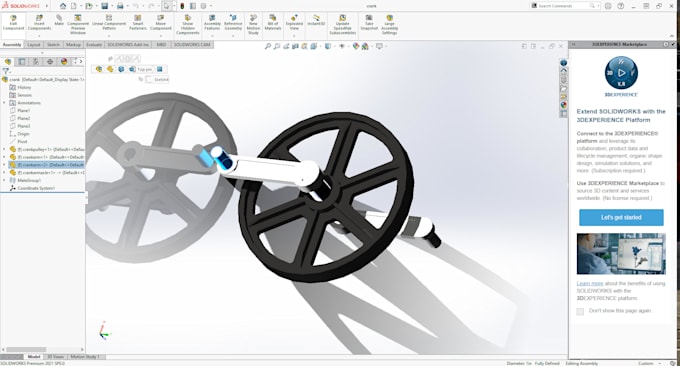Click Show Hidden Components
The image size is (680, 366).
click(188, 25)
